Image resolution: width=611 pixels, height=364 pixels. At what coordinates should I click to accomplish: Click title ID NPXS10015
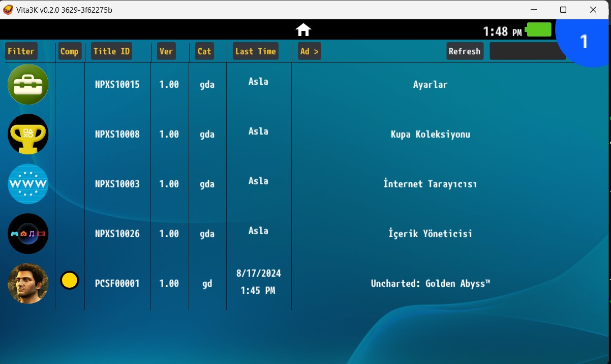[117, 85]
